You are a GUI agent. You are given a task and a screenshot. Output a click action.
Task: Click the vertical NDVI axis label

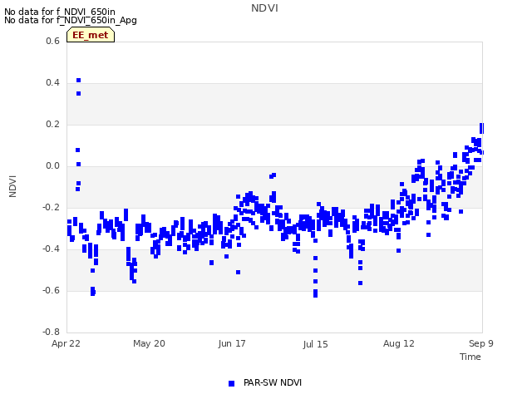[12, 186]
